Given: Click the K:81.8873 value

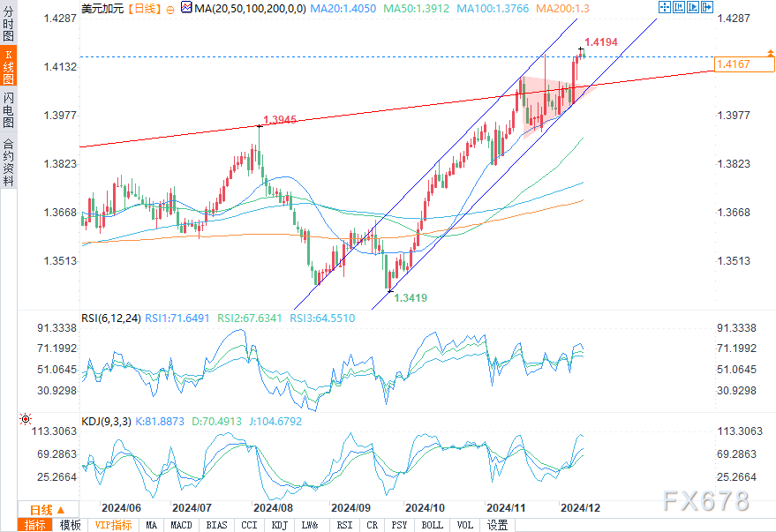Looking at the screenshot, I should pyautogui.click(x=160, y=421).
